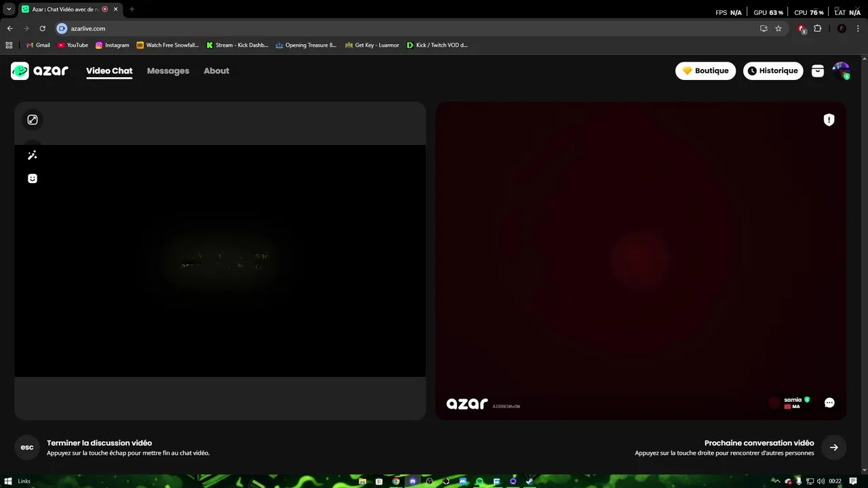Screen dimensions: 868x488
Task: Open the Instagram bookmark
Action: point(112,45)
